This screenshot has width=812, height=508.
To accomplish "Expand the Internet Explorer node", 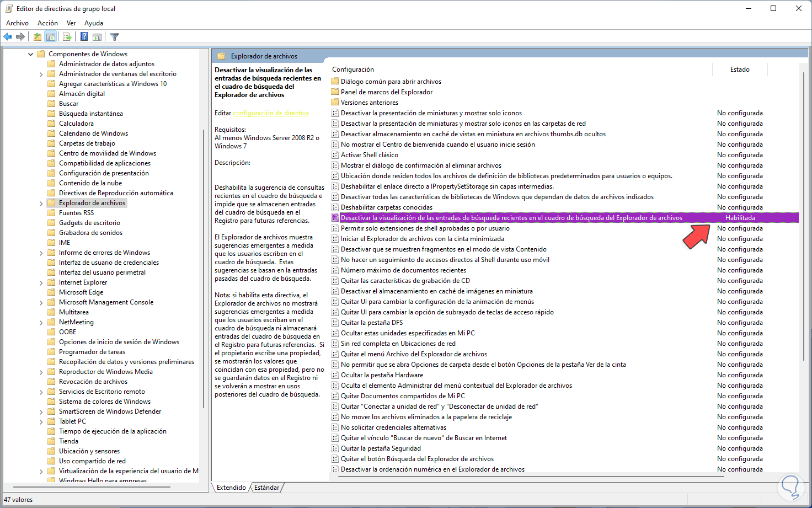I will [x=41, y=282].
